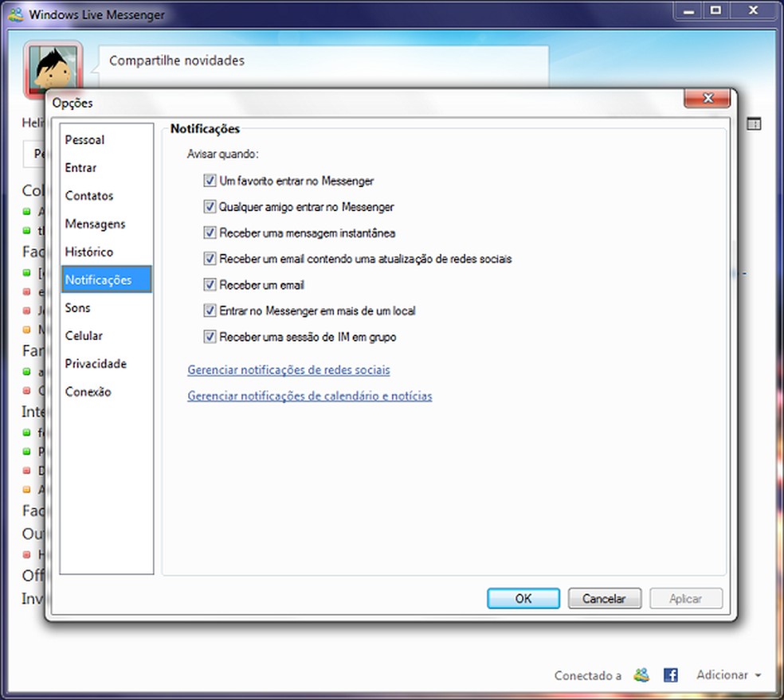Uncheck Receber uma mensagem instantânea
784x700 pixels.
(x=210, y=233)
